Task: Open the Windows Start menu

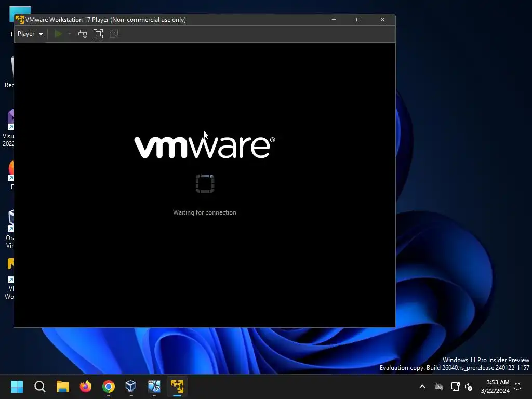Action: [x=17, y=387]
